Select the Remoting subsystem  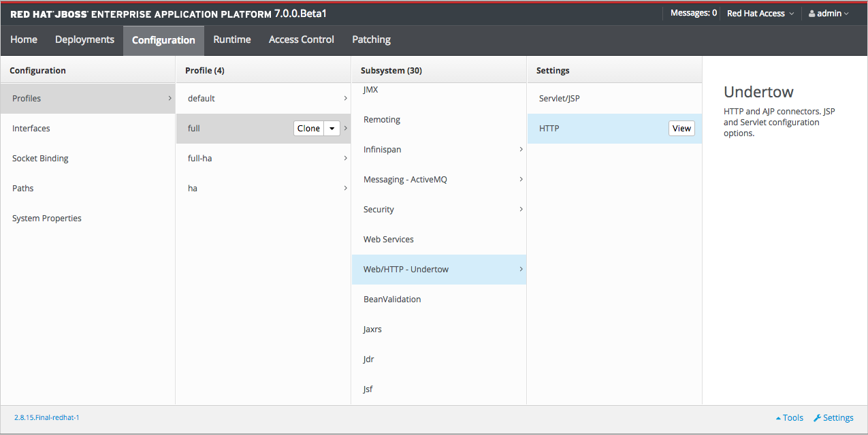coord(439,120)
